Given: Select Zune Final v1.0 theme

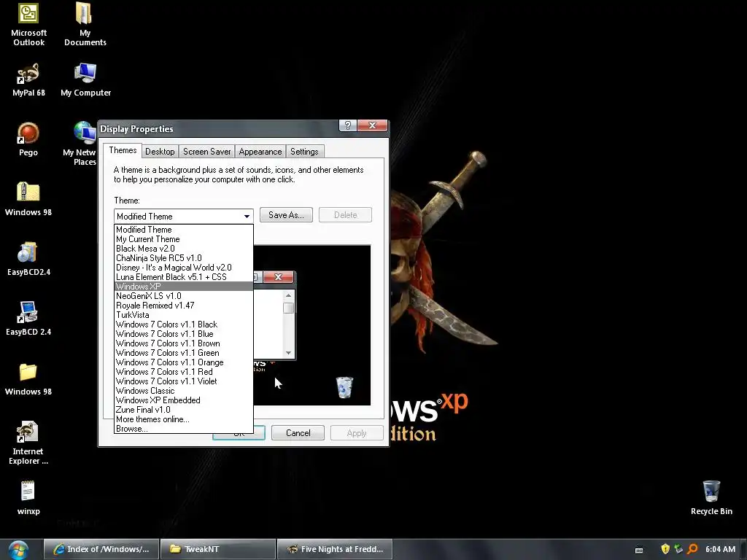Looking at the screenshot, I should [x=183, y=410].
